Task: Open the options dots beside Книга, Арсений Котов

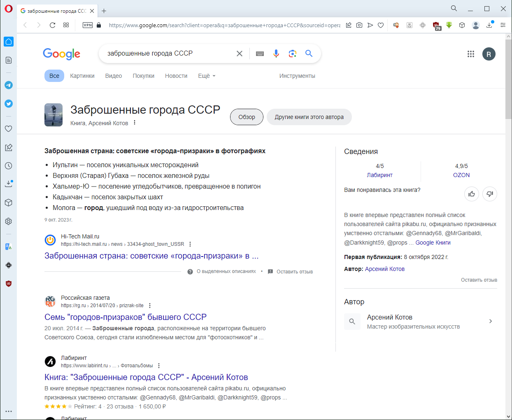Action: tap(135, 123)
